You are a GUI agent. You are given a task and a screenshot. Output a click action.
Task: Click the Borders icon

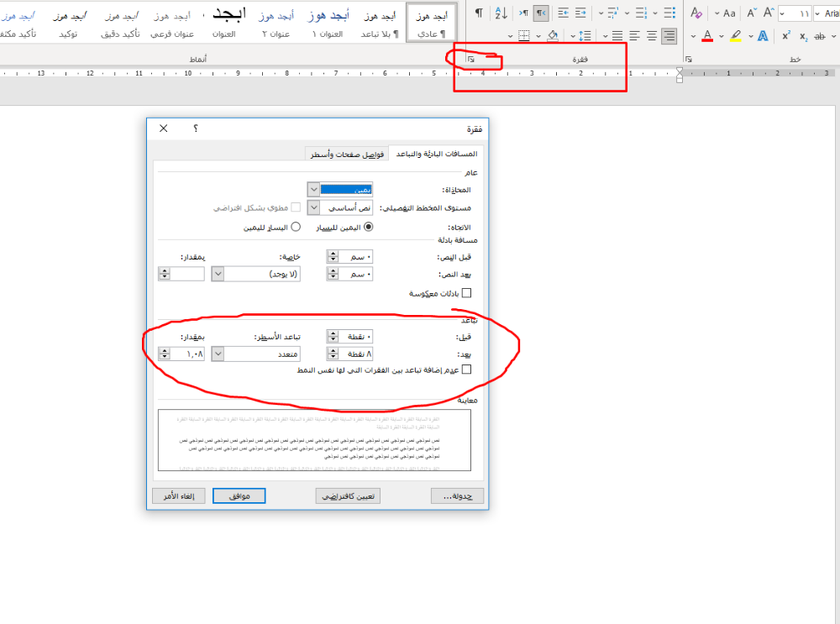(524, 36)
